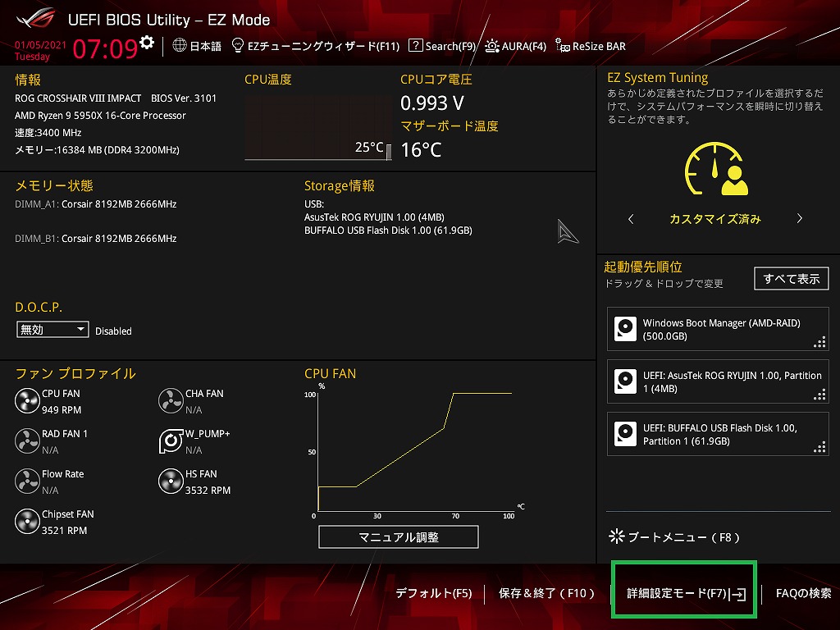Screen dimensions: 840x630
Task: Click the カスタマイズ済み profile label
Action: pos(715,218)
